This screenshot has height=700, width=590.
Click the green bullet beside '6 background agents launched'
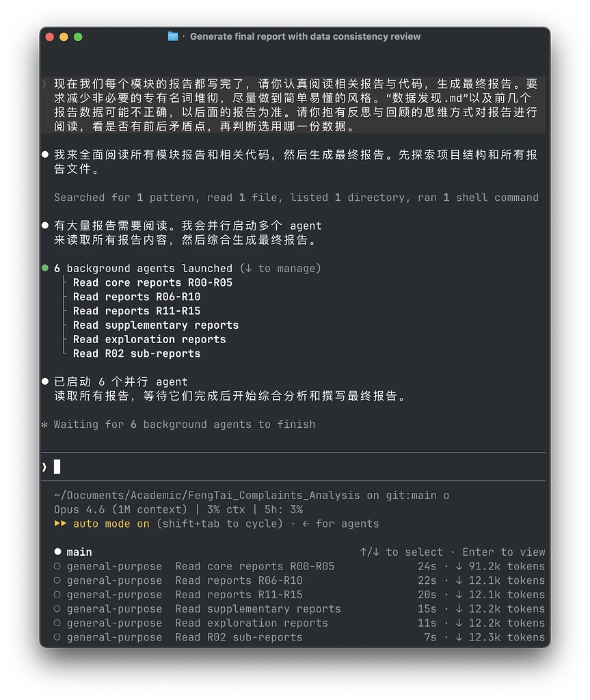point(45,268)
